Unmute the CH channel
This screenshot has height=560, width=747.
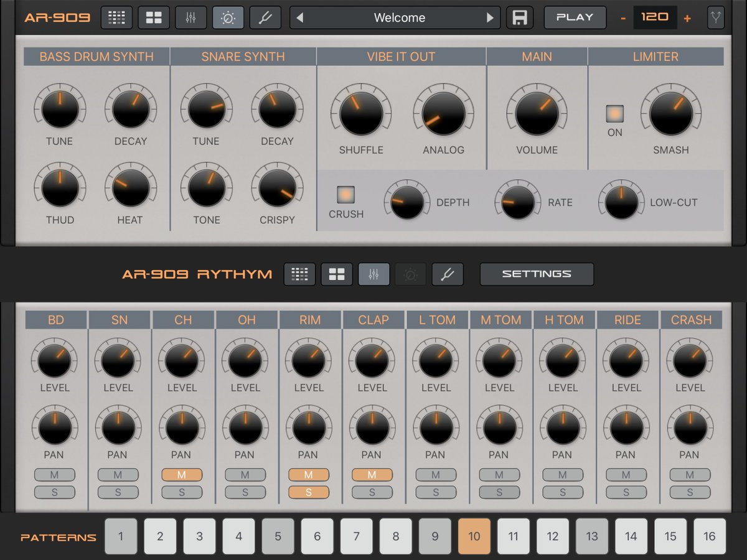point(181,475)
